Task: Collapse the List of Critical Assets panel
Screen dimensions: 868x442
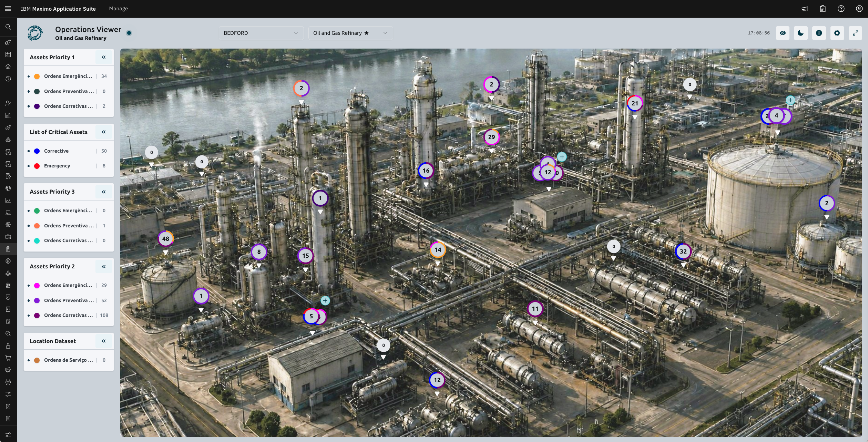Action: [104, 132]
